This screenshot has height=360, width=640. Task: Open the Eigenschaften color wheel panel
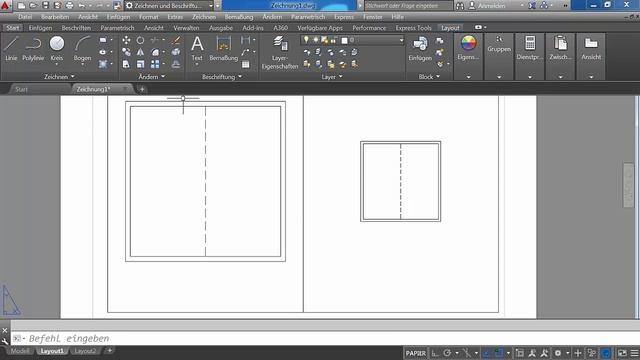[x=468, y=48]
